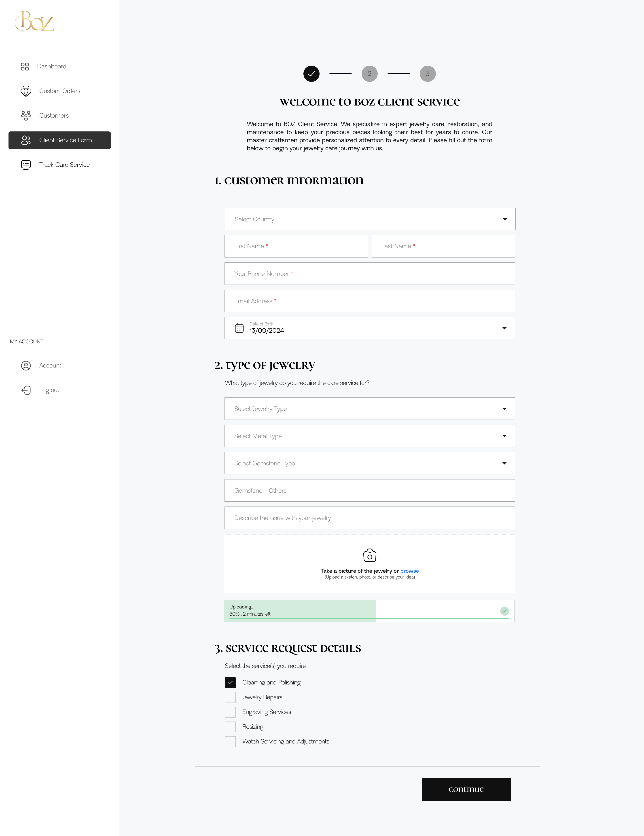Click the Email Address input field
The height and width of the screenshot is (836, 644).
(x=369, y=301)
